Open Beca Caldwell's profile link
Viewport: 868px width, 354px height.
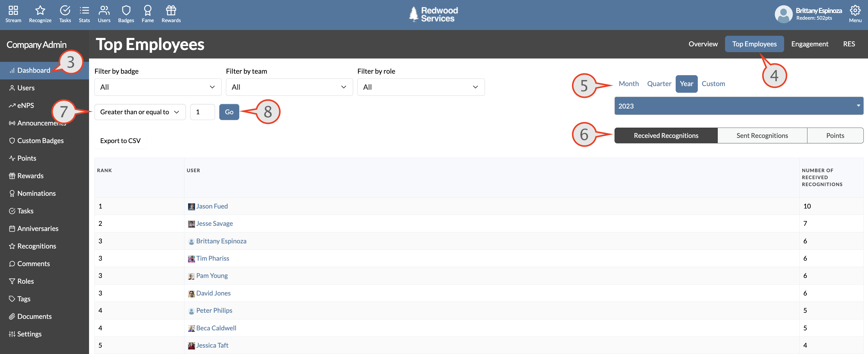(216, 328)
